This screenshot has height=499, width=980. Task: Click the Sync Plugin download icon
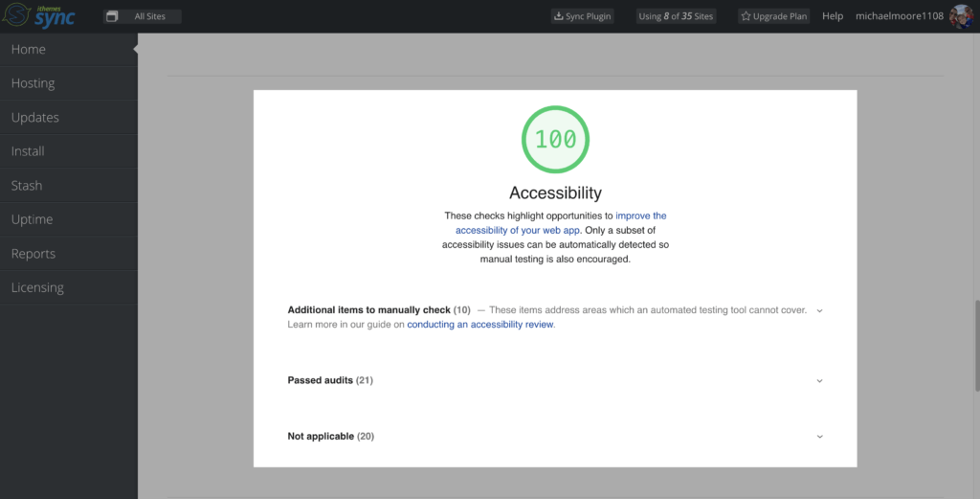(558, 16)
